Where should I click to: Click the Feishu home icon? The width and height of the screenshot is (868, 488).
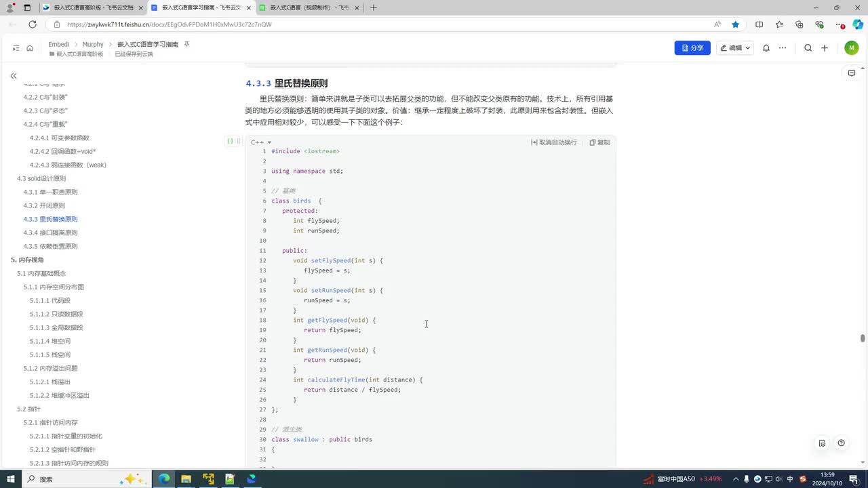point(30,48)
